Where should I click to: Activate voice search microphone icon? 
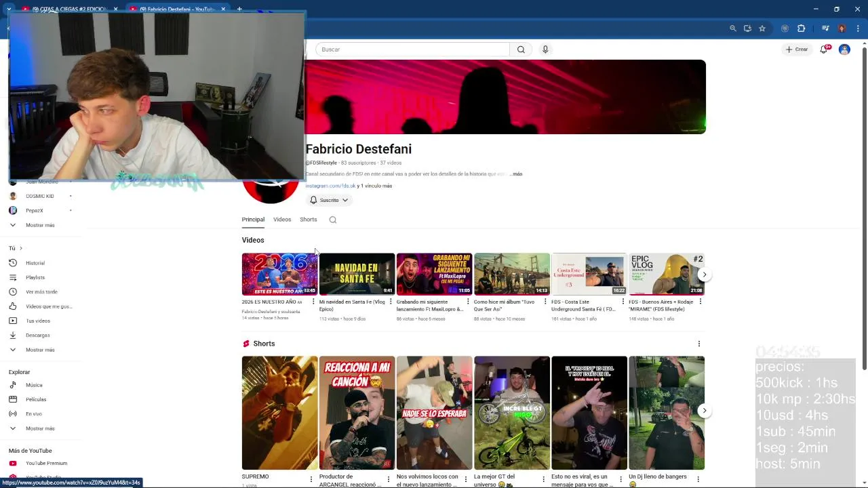click(545, 49)
